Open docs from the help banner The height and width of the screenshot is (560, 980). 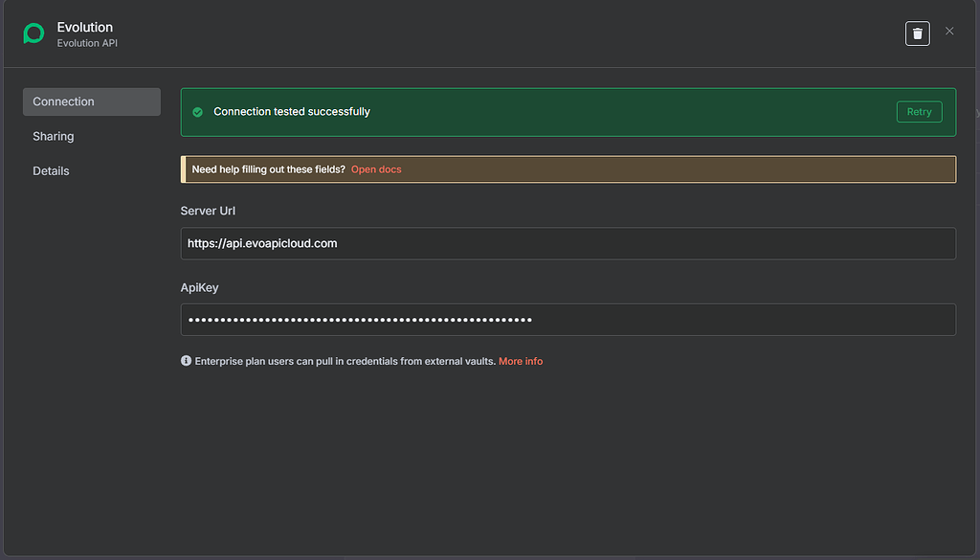coord(376,168)
